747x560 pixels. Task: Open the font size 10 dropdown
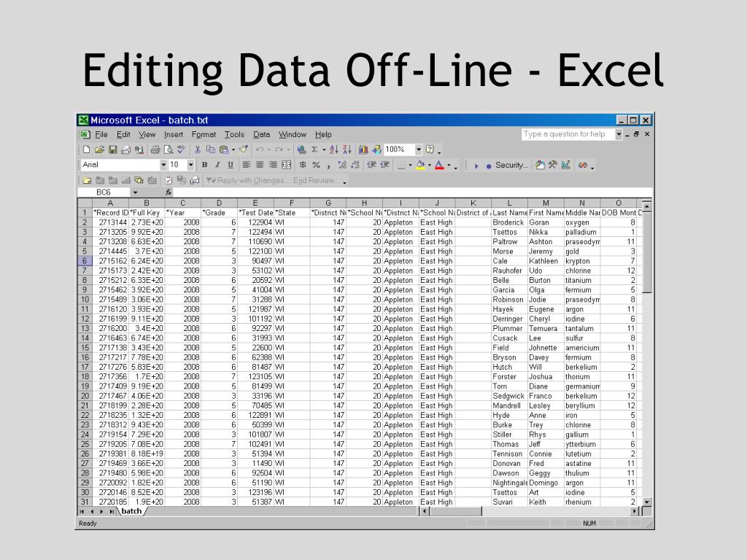(190, 166)
